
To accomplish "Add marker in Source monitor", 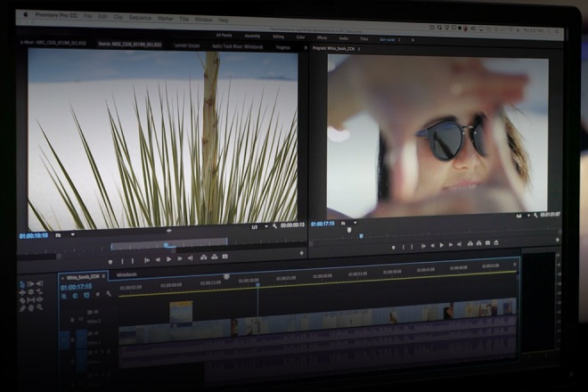I will [x=110, y=261].
